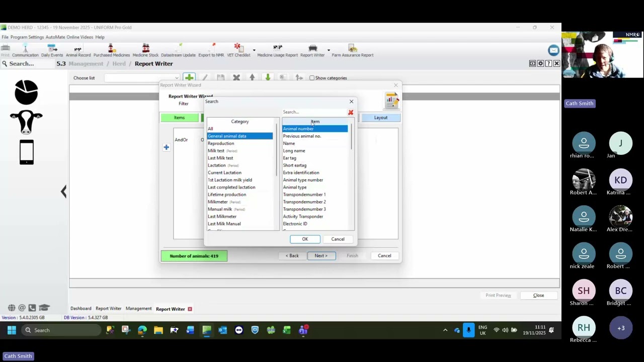Screen dimensions: 644x362
Task: Run Datastream Update
Action: coord(178,51)
